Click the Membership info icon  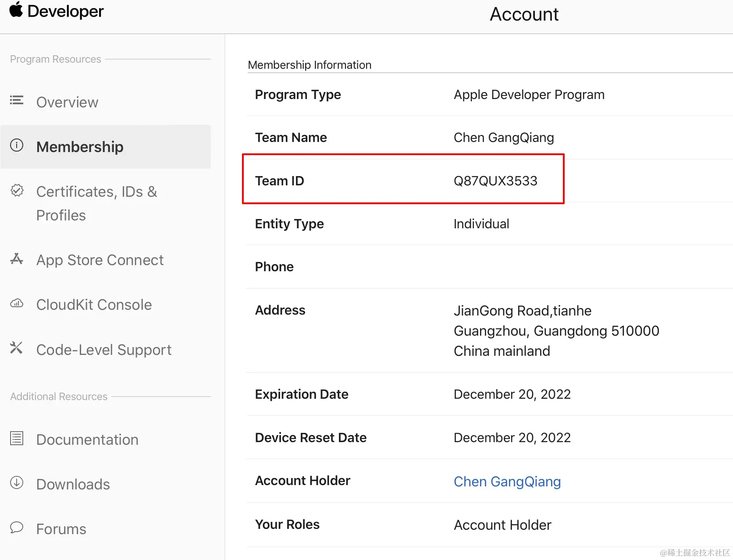click(x=17, y=145)
